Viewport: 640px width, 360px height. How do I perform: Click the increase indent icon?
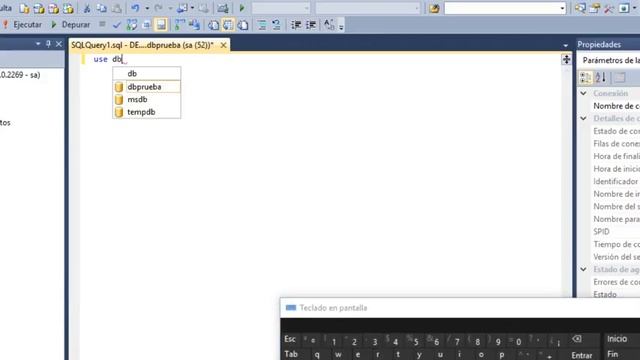click(x=311, y=25)
